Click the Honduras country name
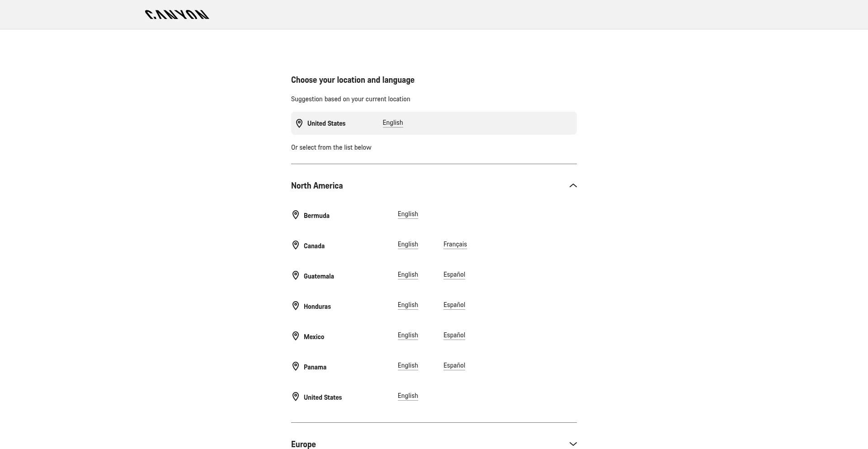Screen dimensions: 868x449 pos(317,307)
